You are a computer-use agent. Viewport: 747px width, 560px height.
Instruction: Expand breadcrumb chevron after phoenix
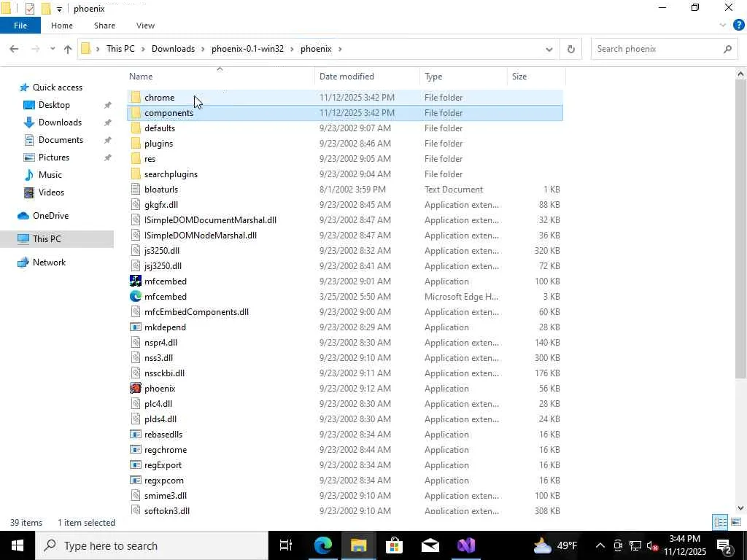click(340, 49)
